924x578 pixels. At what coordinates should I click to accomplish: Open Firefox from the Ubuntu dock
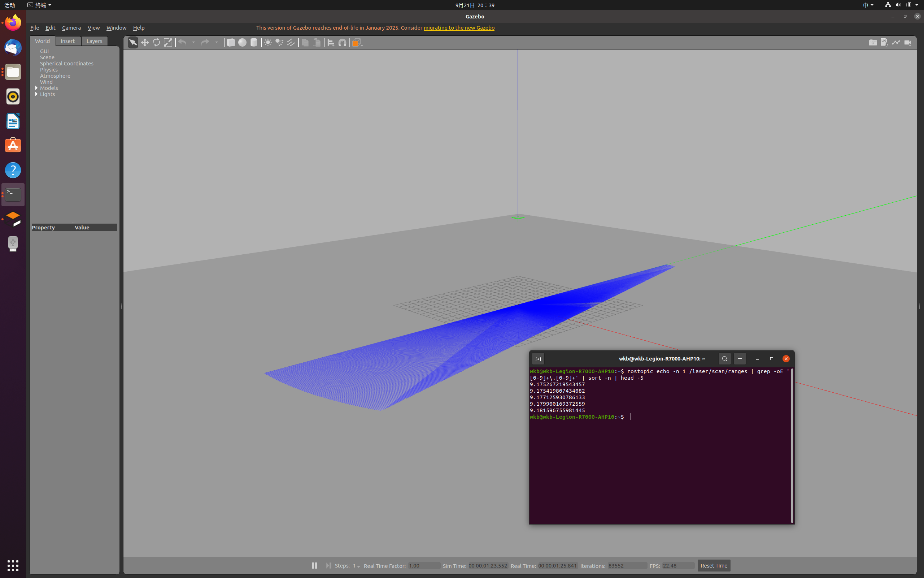(x=13, y=22)
